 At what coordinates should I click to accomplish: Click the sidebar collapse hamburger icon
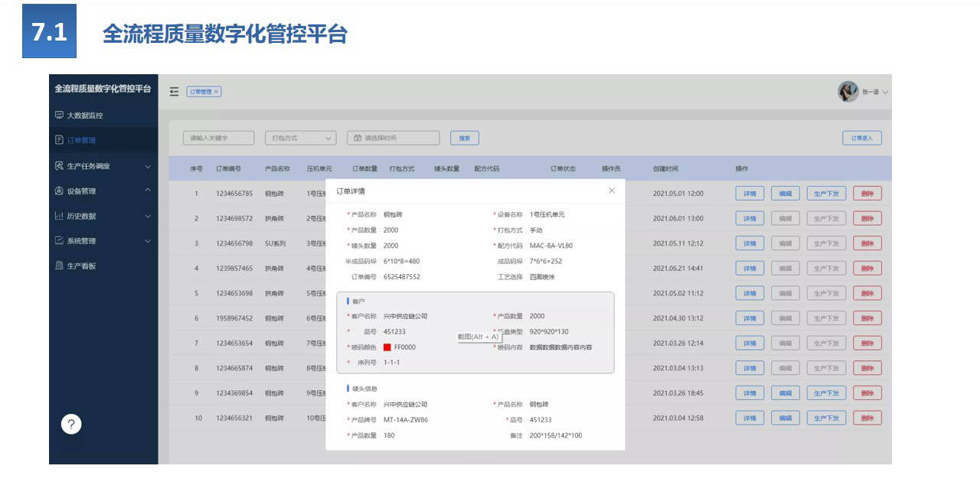[174, 92]
